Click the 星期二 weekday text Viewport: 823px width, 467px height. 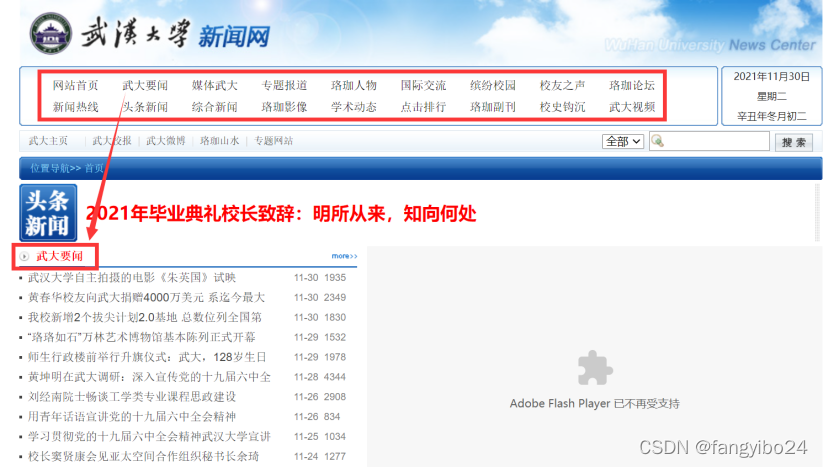[772, 97]
